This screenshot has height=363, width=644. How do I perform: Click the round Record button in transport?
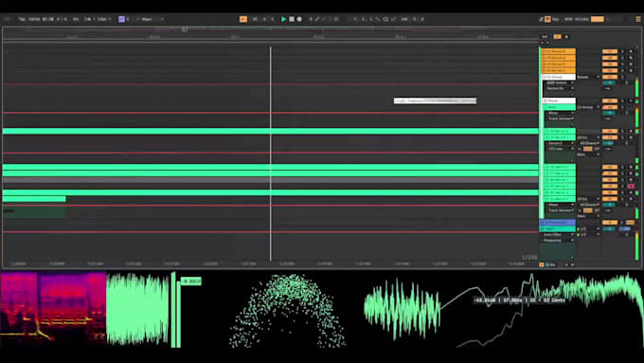point(299,19)
